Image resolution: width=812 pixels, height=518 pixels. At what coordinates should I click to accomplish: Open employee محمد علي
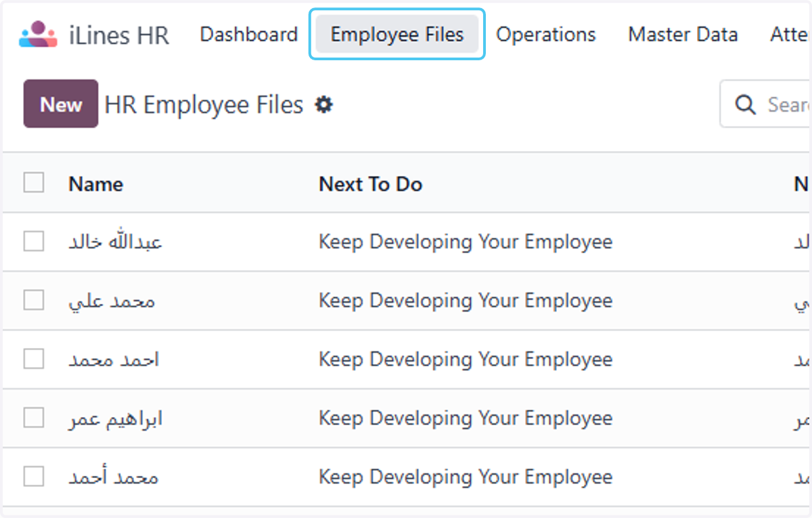tap(112, 301)
